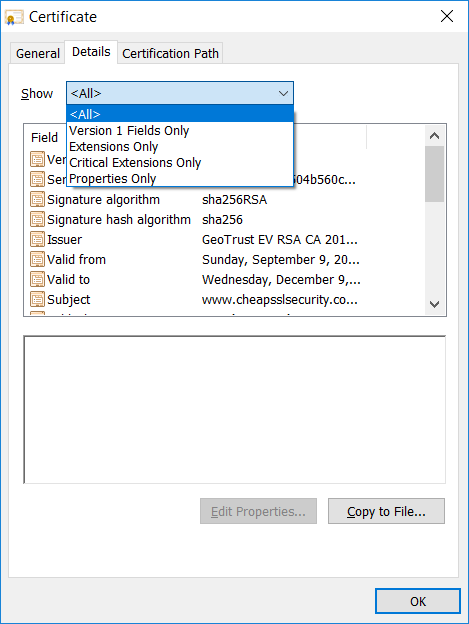
Task: Select the Issuer row GeoTrust EV RSA value
Action: point(280,240)
